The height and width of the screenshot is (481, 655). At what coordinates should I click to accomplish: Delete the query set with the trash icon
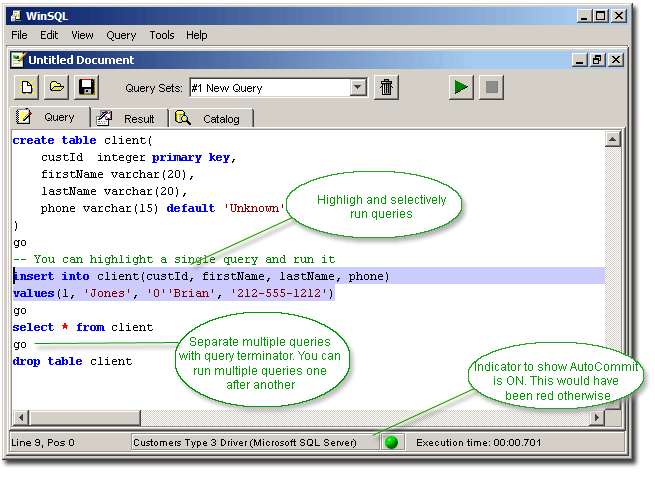[386, 87]
